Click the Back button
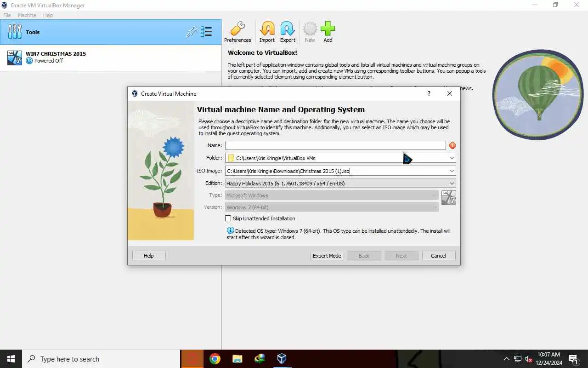Screen dimensions: 588x368 (x=364, y=256)
